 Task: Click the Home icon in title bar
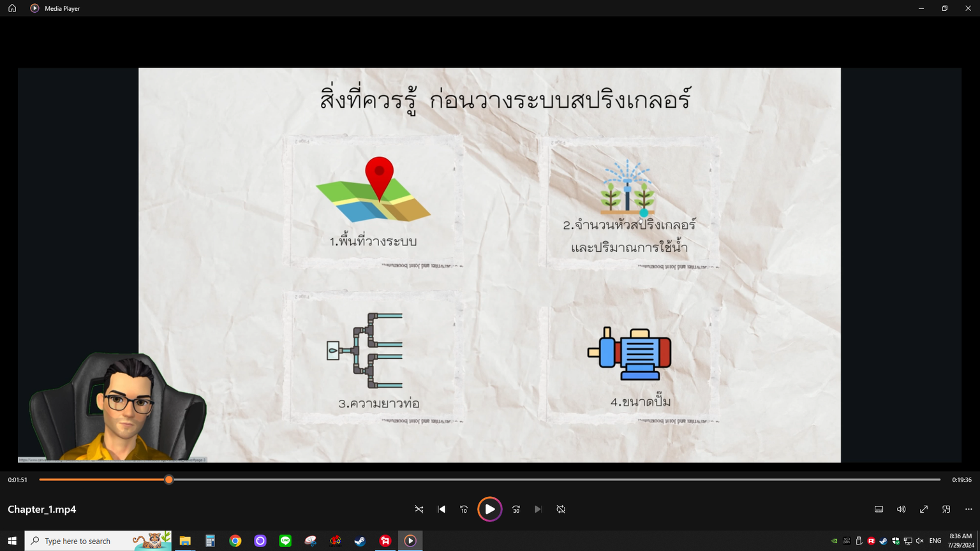(x=12, y=8)
